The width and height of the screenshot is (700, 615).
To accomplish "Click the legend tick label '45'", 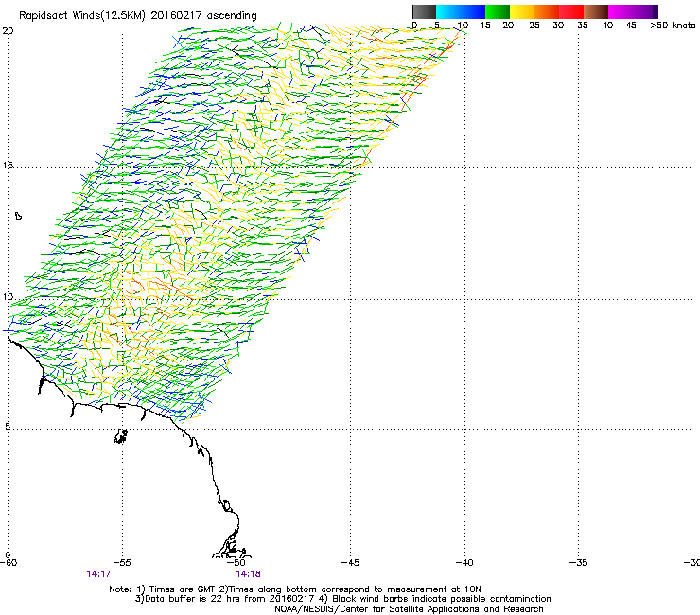I will [x=631, y=26].
